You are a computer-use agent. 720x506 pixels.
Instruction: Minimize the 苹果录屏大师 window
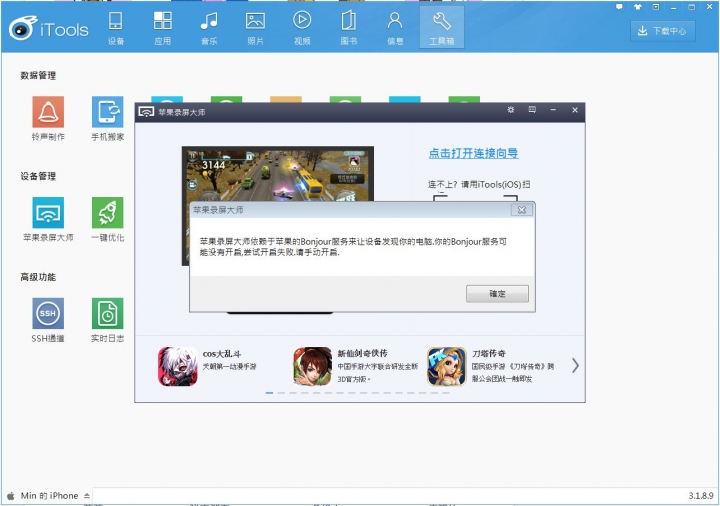(x=553, y=110)
